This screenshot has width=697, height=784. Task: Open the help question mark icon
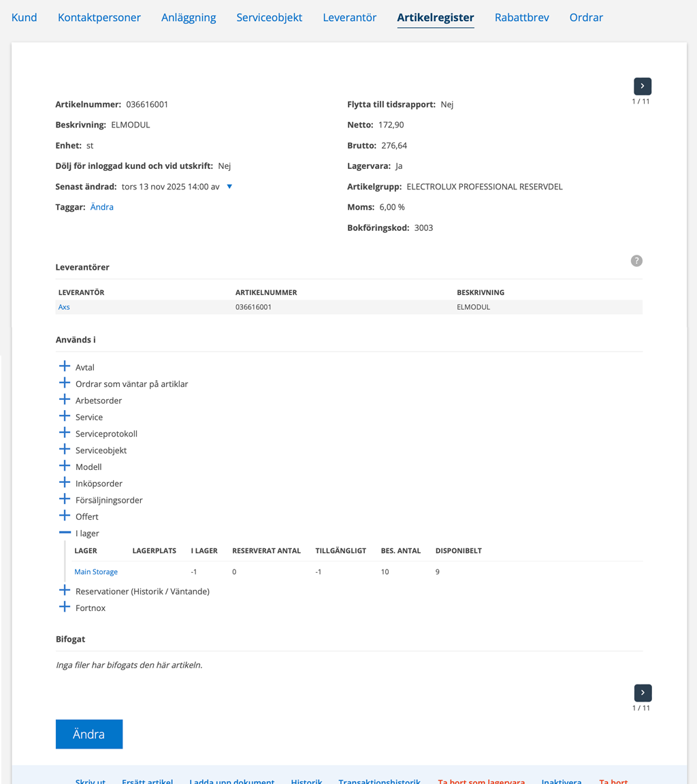636,261
